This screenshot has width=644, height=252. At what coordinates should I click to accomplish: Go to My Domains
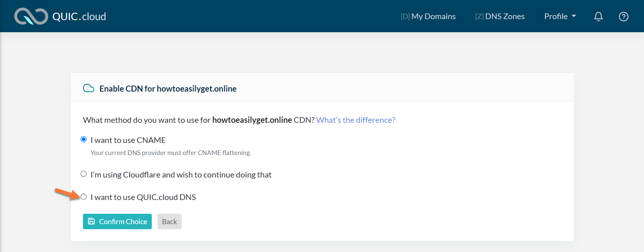(428, 16)
